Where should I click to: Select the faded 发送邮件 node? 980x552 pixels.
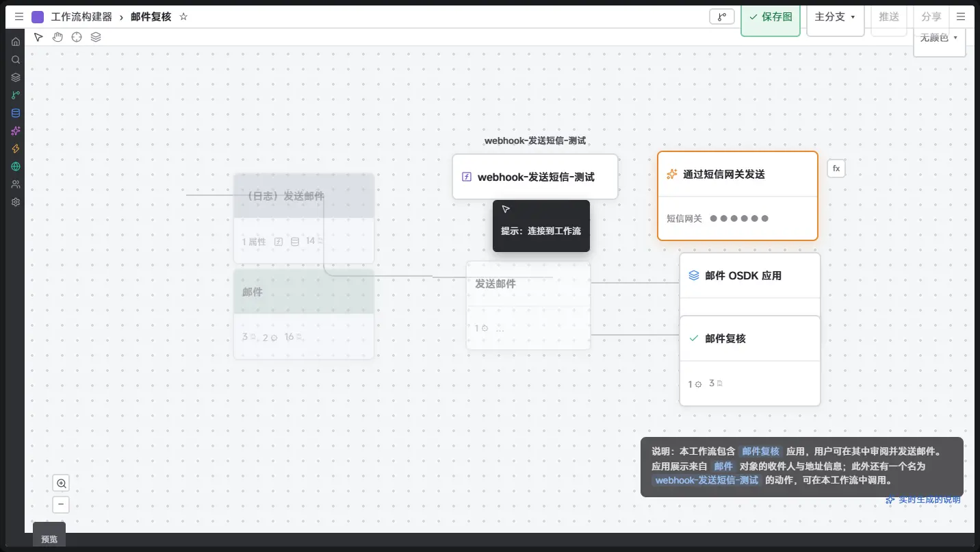[x=528, y=305]
